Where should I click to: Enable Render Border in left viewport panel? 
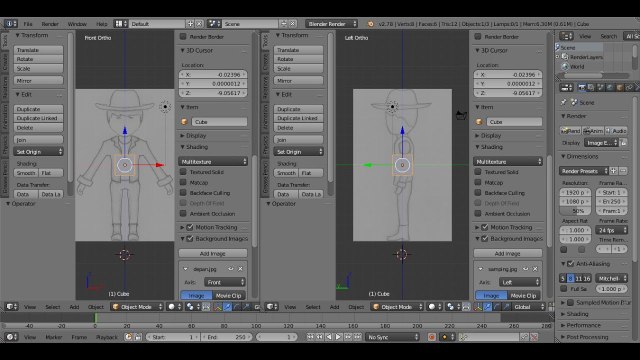(183, 36)
